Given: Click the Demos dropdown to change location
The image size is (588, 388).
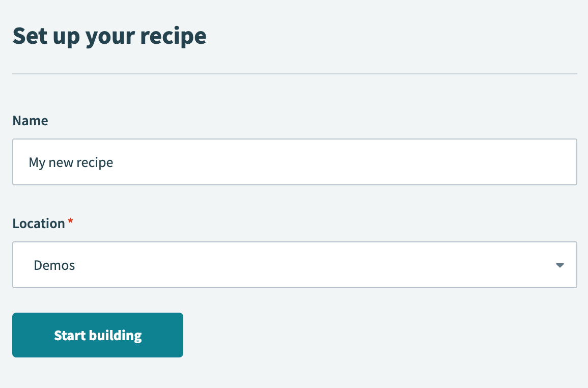Looking at the screenshot, I should (x=294, y=265).
